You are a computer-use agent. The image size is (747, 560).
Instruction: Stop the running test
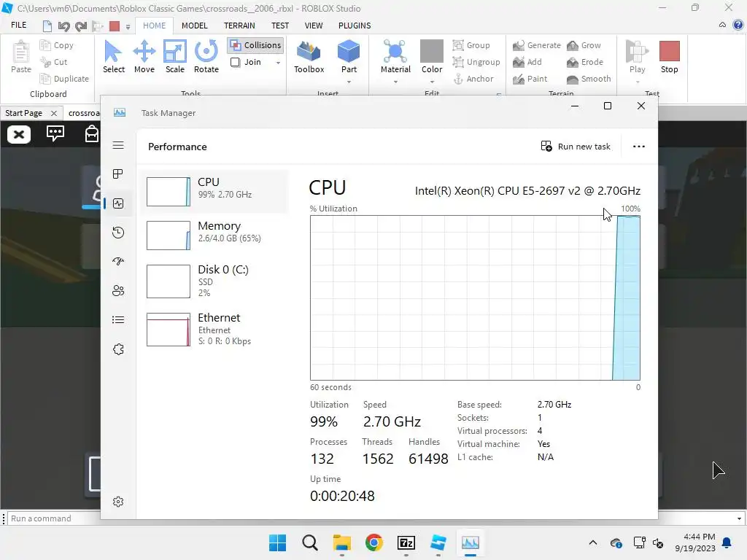coord(669,57)
